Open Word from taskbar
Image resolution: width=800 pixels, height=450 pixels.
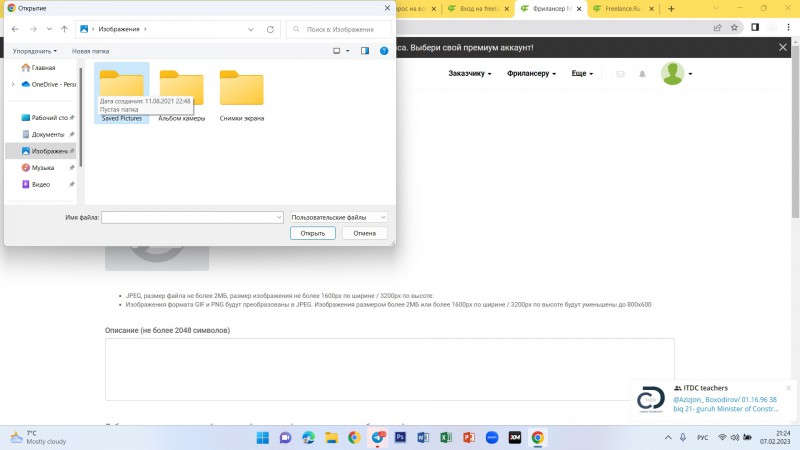pyautogui.click(x=423, y=438)
